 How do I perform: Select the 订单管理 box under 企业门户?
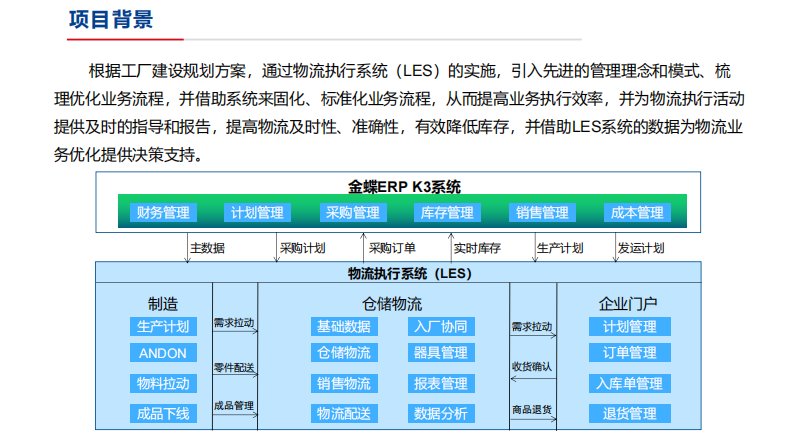pos(629,353)
